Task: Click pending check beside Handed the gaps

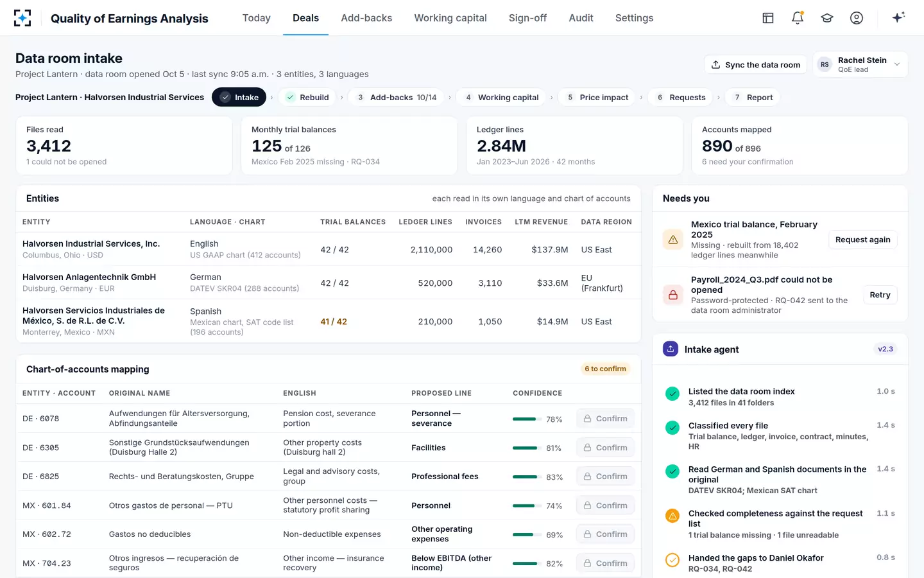Action: click(x=672, y=560)
